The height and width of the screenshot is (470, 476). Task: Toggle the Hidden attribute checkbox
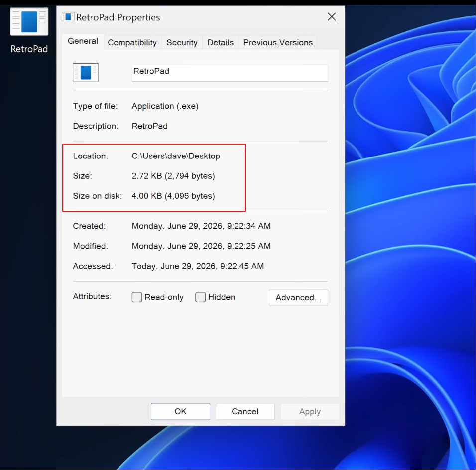coord(200,297)
